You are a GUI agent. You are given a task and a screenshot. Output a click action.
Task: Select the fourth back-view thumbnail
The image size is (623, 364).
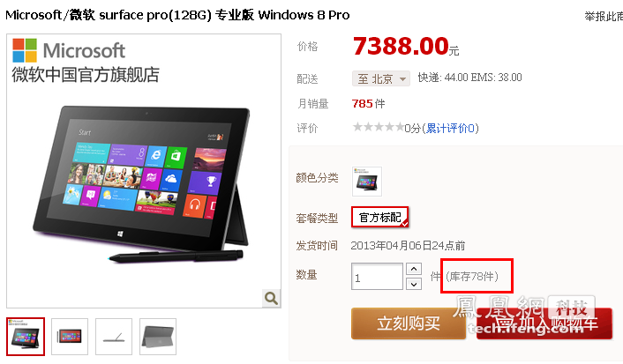click(x=158, y=337)
